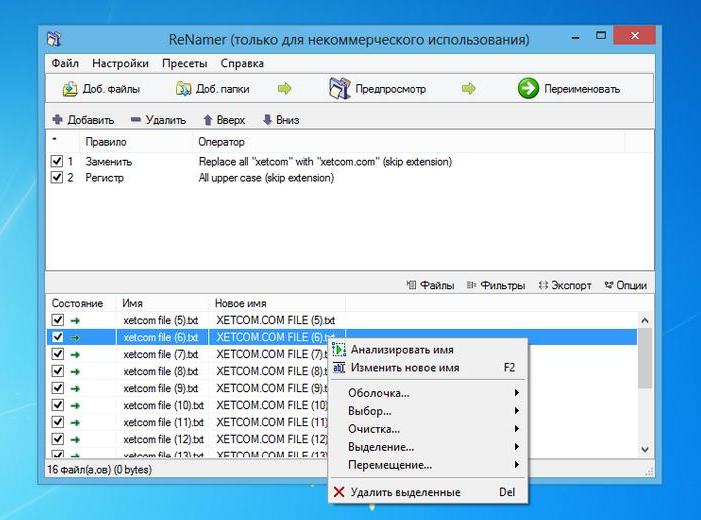Click the red X icon for Удалить выделенные
The height and width of the screenshot is (520, 701).
339,492
